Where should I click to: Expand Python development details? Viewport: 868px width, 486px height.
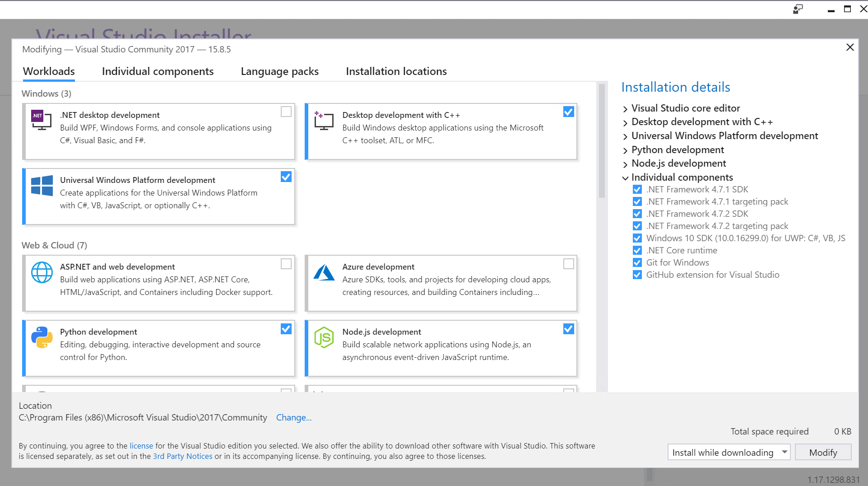click(625, 150)
